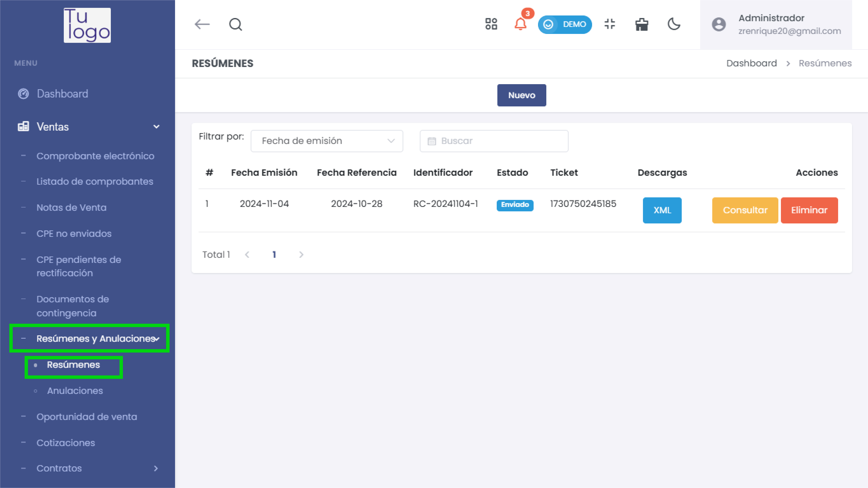
Task: Click email zrenrique20@gmail.com
Action: point(790,31)
